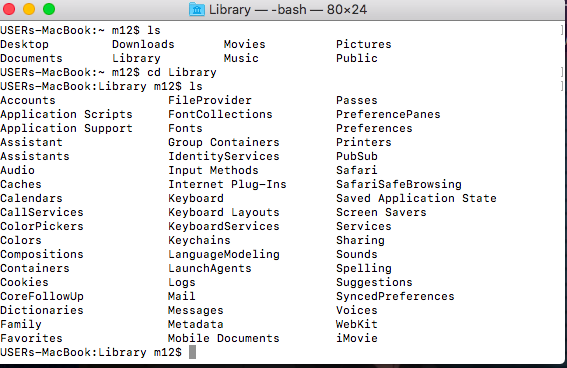567x368 pixels.
Task: Click the 'Dictionaries' directory name
Action: coord(42,310)
